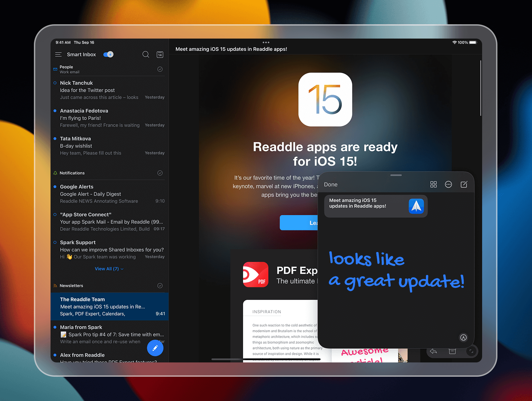This screenshot has height=401, width=532.
Task: Click the Spark link card in Quick Note
Action: [376, 206]
